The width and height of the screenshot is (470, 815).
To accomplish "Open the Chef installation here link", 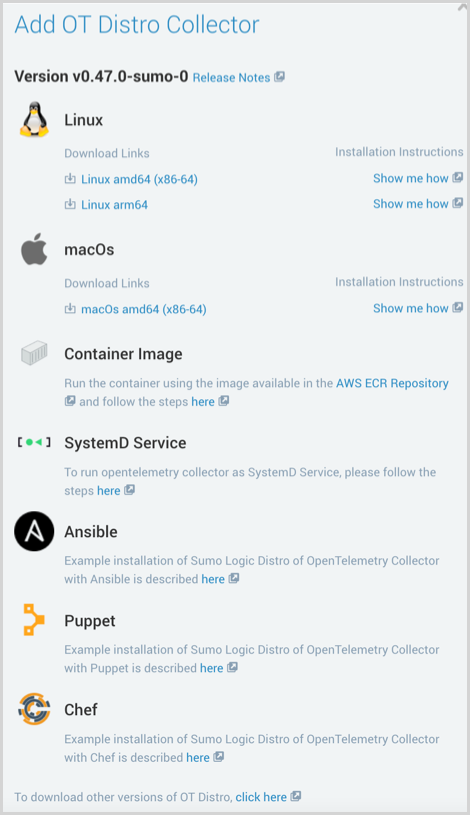I will pyautogui.click(x=198, y=758).
